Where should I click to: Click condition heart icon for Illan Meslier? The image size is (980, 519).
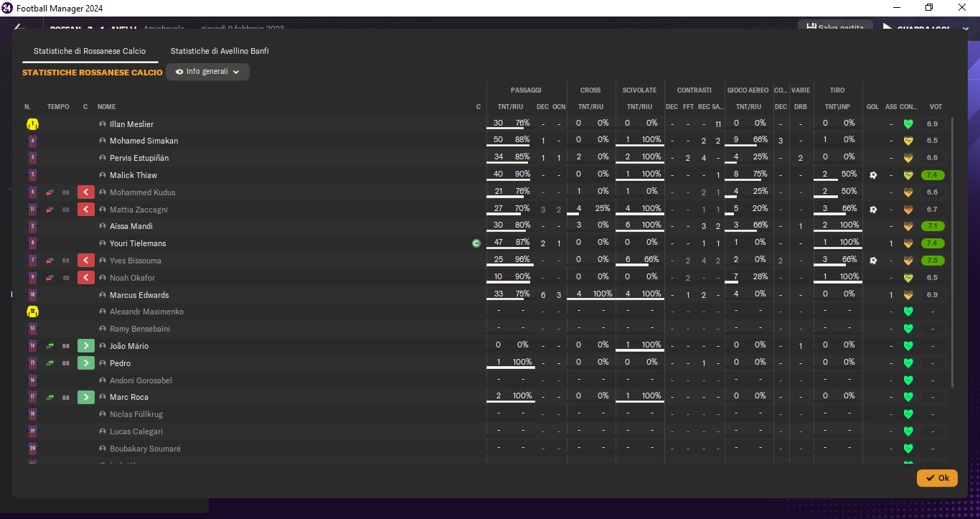point(908,124)
